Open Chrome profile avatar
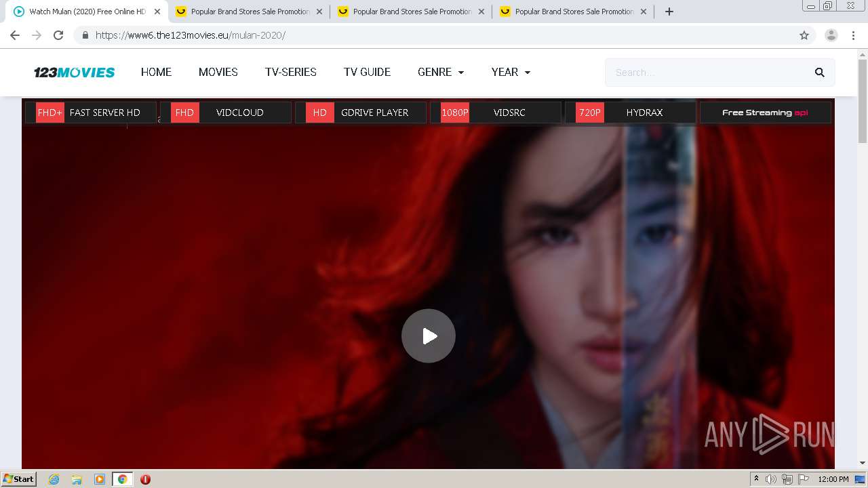Image resolution: width=868 pixels, height=488 pixels. 831,35
